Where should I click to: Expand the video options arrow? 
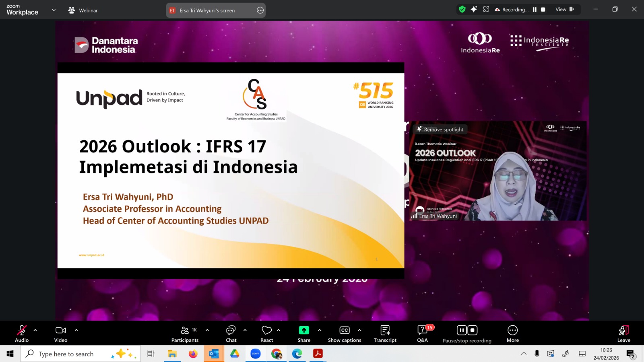tap(76, 330)
